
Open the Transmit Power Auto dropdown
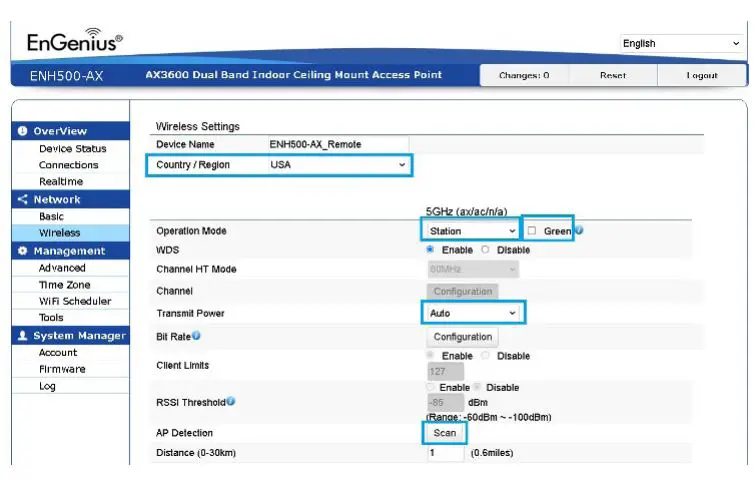[473, 313]
